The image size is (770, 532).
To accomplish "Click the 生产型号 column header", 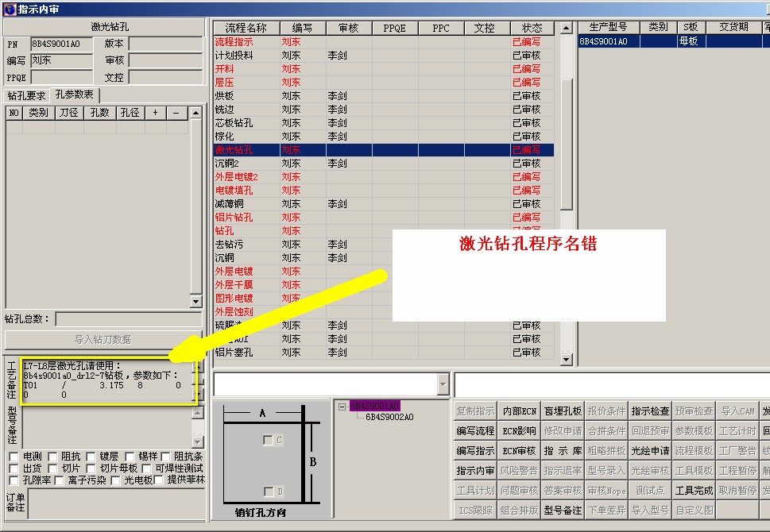I will [x=609, y=27].
